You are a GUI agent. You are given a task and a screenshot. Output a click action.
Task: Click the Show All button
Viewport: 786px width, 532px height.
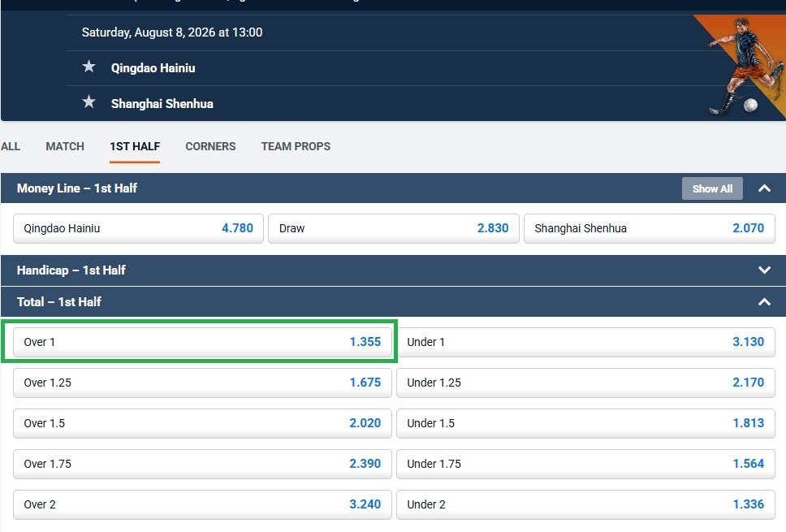[x=712, y=188]
